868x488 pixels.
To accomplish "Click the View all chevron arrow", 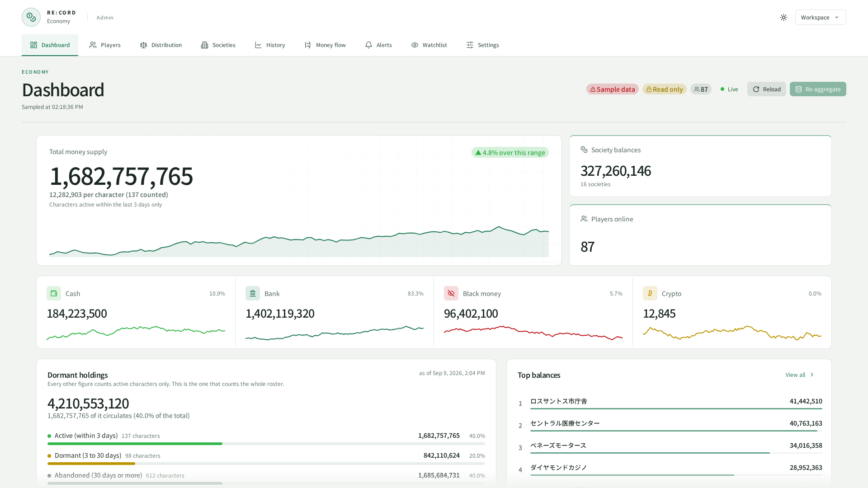I will tap(812, 375).
